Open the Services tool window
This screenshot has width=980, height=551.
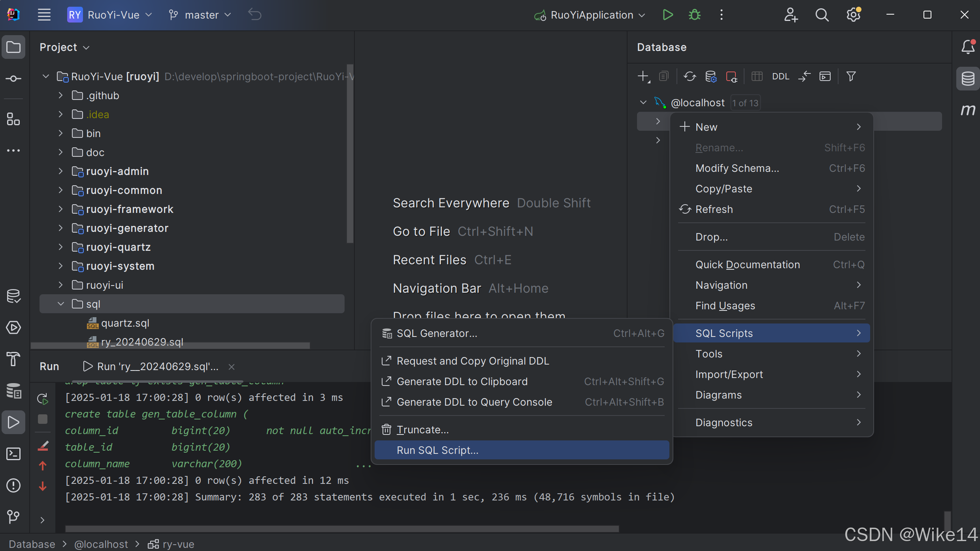click(13, 327)
